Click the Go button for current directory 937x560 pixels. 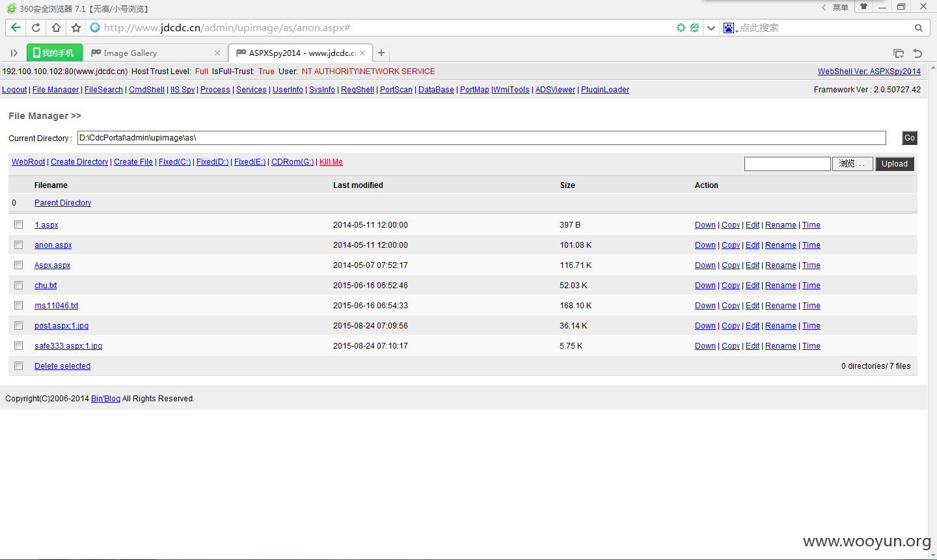pos(910,138)
